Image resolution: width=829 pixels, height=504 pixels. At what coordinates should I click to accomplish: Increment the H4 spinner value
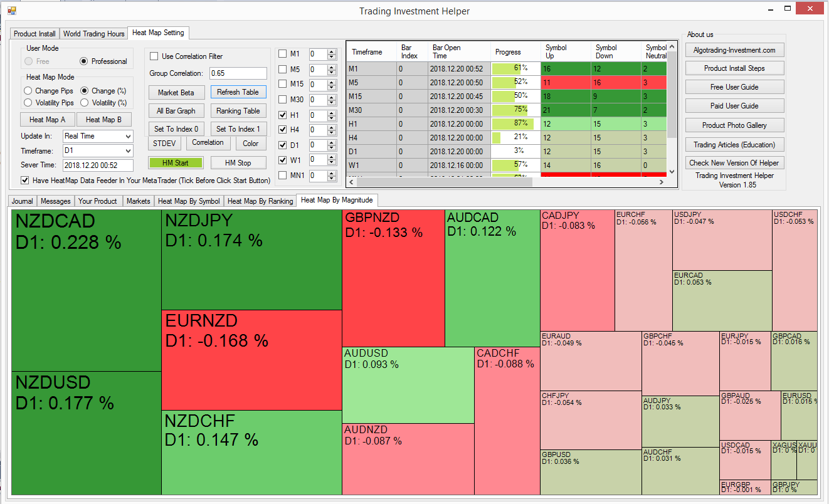pyautogui.click(x=332, y=127)
